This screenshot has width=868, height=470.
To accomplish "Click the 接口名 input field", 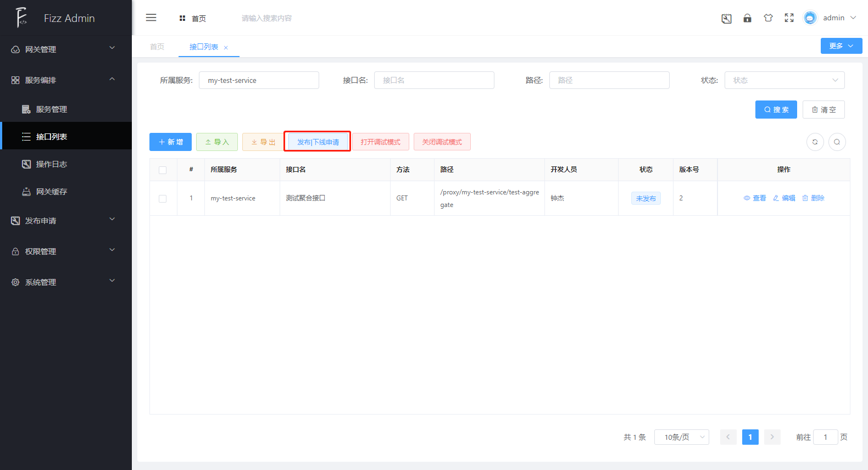I will (433, 80).
